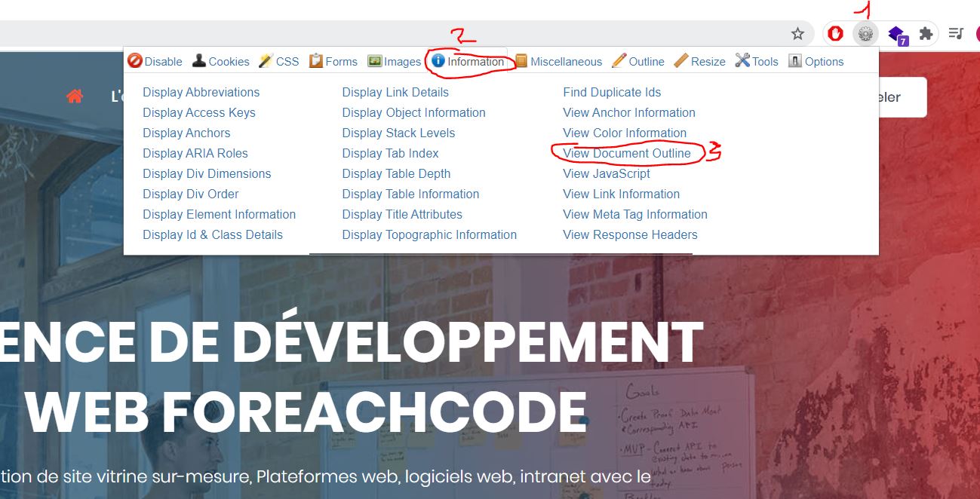The image size is (980, 499).
Task: Click the red home icon in site navigation
Action: 74,96
